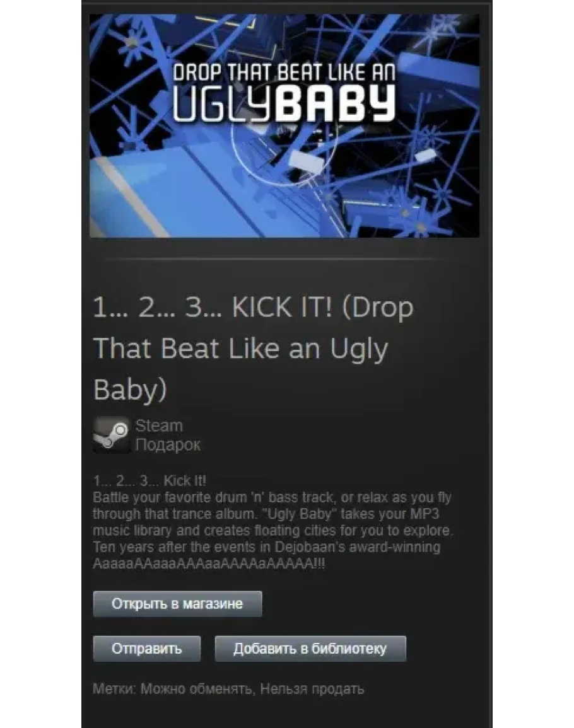Click the horizontal divider below the banner
Viewport: 574px width, 728px height.
[x=269, y=258]
